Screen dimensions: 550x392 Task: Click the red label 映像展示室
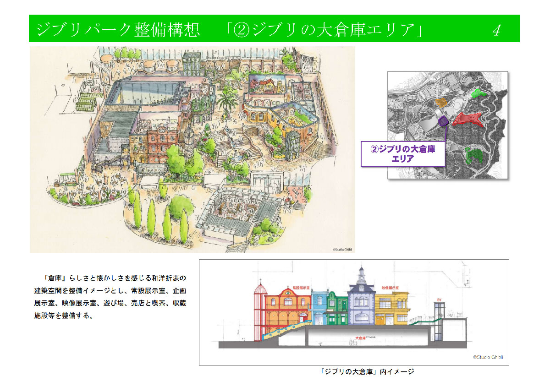[390, 288]
